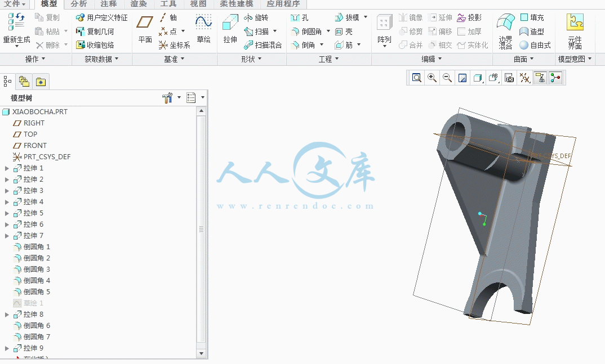Select PRT_CSYS_DEF in model tree
The height and width of the screenshot is (364, 605).
click(x=42, y=157)
